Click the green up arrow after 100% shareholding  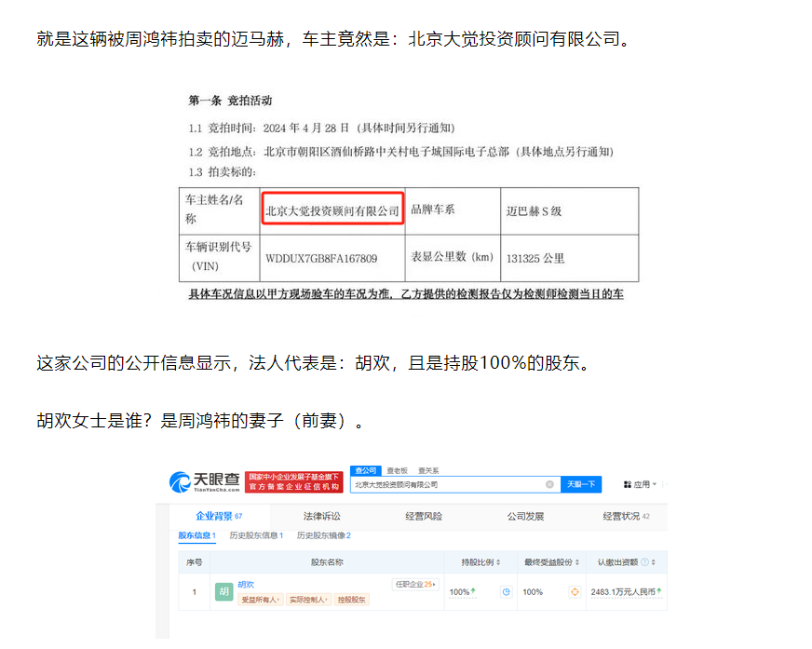click(473, 590)
